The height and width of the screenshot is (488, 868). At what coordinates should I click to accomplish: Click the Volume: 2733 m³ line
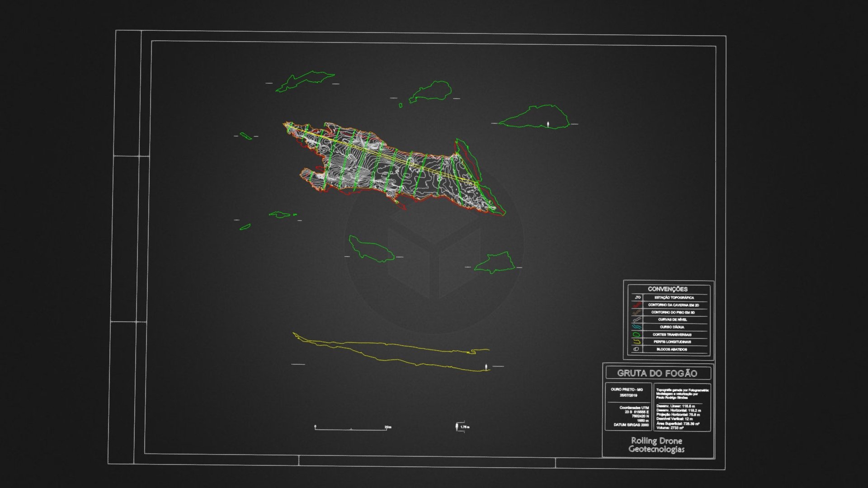coord(670,428)
